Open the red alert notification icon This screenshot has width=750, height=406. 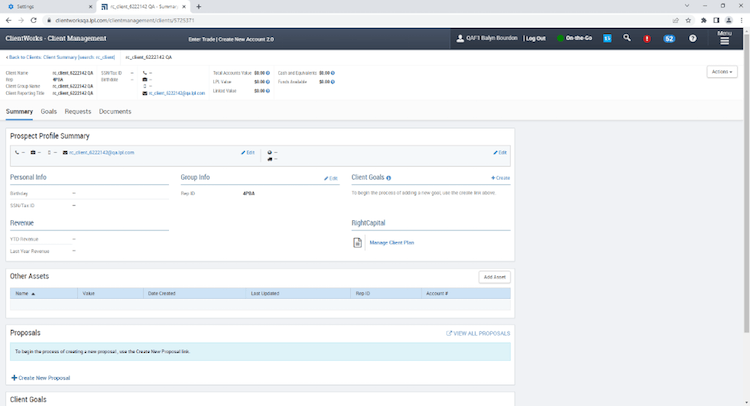pos(647,38)
